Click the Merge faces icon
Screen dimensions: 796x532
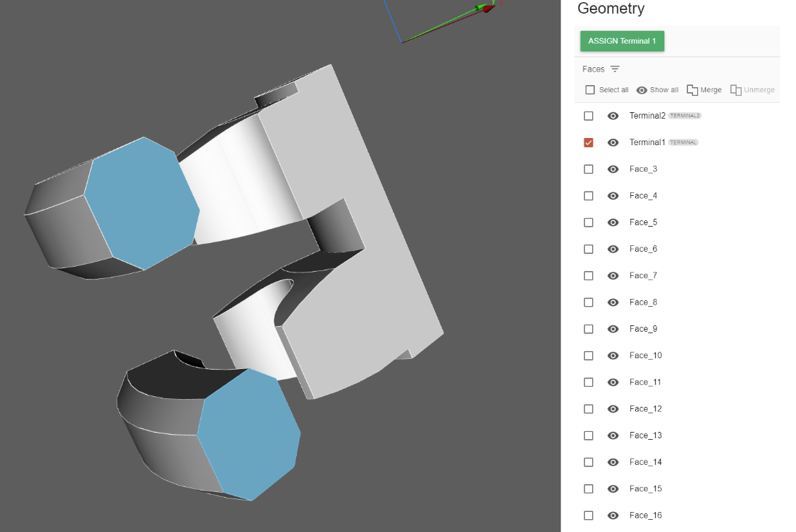692,90
